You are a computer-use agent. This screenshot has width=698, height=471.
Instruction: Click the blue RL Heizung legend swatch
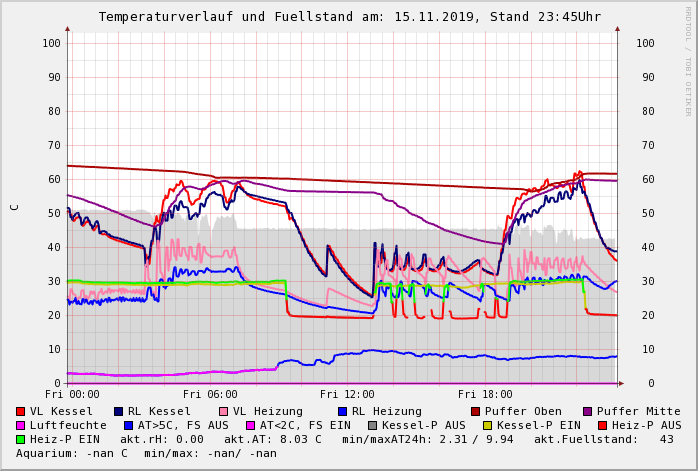343,411
